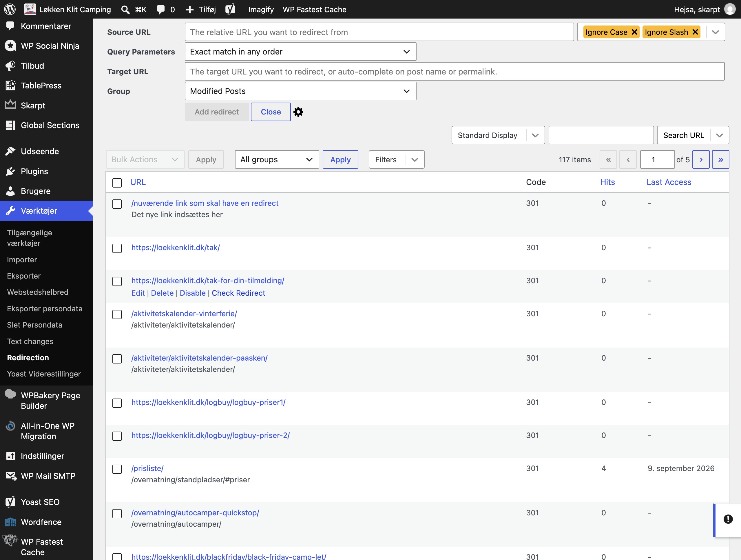This screenshot has width=741, height=560.
Task: Open Yoast Viderestillinger submenu item
Action: click(44, 374)
